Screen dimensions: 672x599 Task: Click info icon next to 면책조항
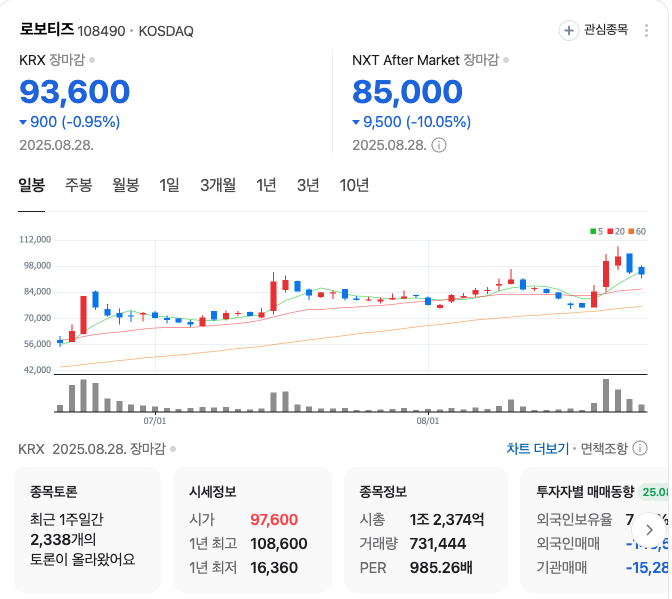pos(640,449)
